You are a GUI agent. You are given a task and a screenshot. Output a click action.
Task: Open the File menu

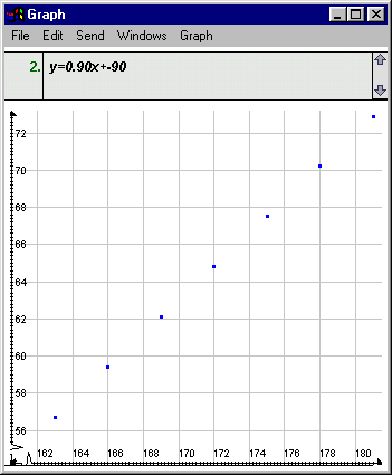20,35
